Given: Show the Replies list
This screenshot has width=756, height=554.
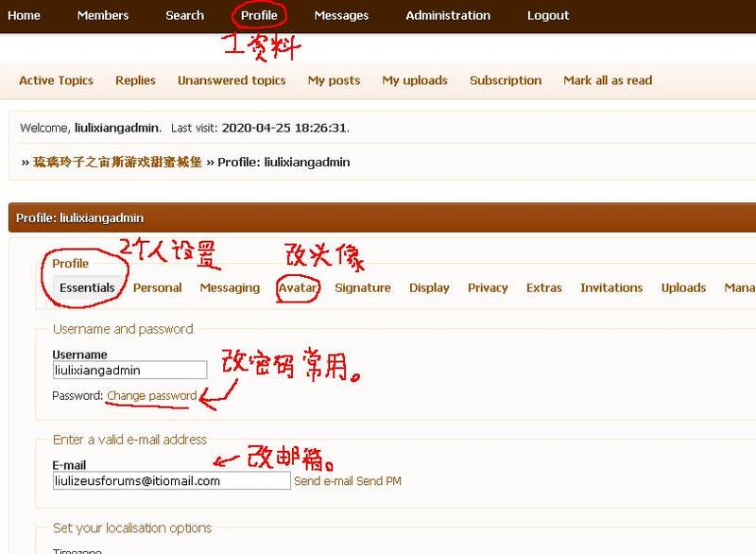Looking at the screenshot, I should pyautogui.click(x=135, y=80).
